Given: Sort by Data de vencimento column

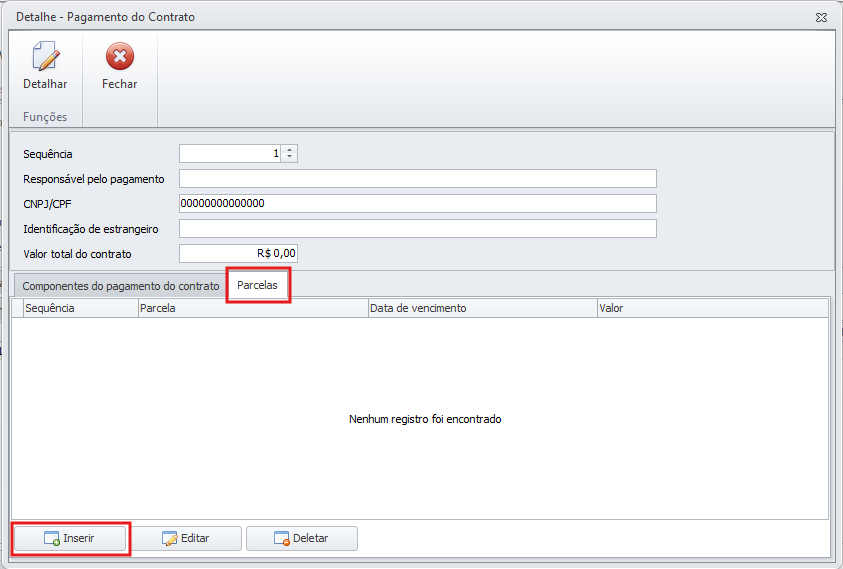Looking at the screenshot, I should 481,308.
